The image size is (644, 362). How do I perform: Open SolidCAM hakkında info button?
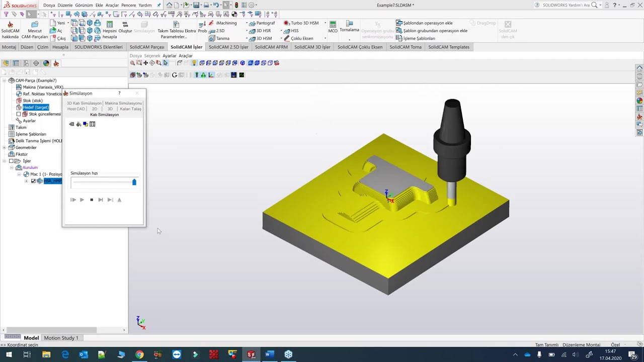pos(10,30)
